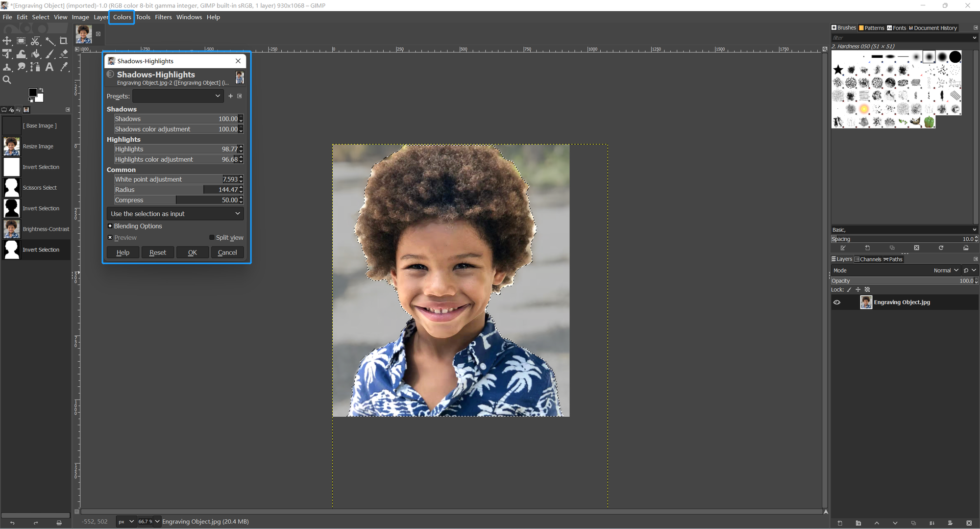Select the Bucket Fill tool
This screenshot has height=529, width=980.
35,54
